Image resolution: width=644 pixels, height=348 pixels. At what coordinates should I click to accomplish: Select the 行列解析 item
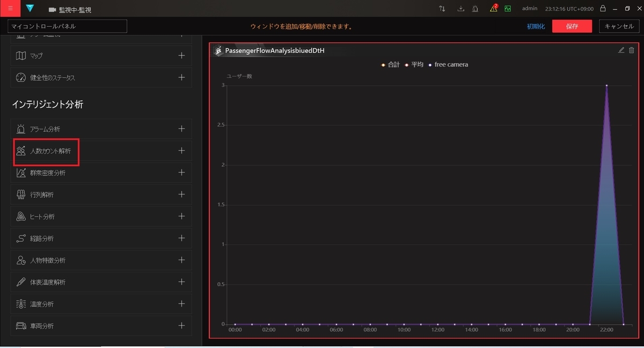click(101, 195)
